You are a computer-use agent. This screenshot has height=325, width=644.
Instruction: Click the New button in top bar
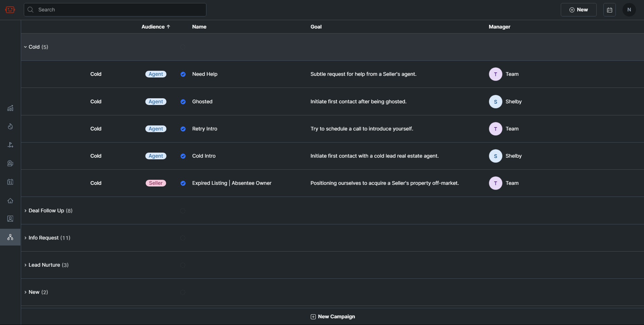click(578, 10)
